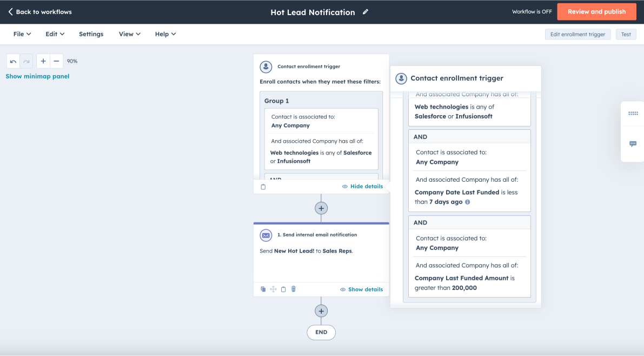Click the END node
644x356 pixels.
coord(321,333)
